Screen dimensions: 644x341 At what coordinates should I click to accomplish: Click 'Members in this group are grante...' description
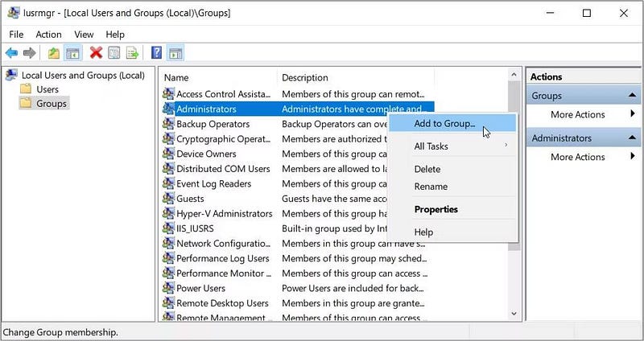(x=353, y=303)
